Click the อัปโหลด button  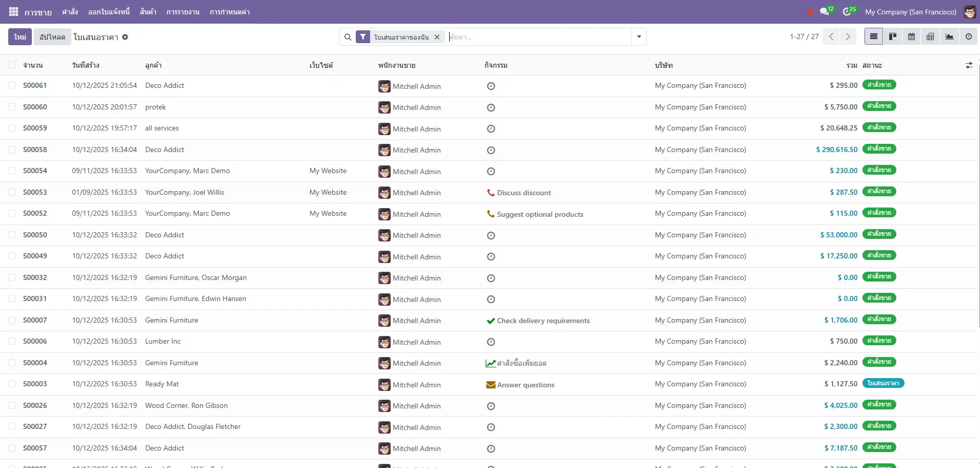click(x=52, y=37)
